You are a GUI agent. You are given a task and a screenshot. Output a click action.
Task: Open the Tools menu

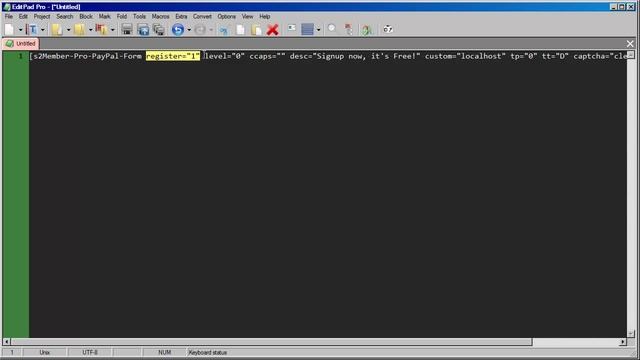139,17
